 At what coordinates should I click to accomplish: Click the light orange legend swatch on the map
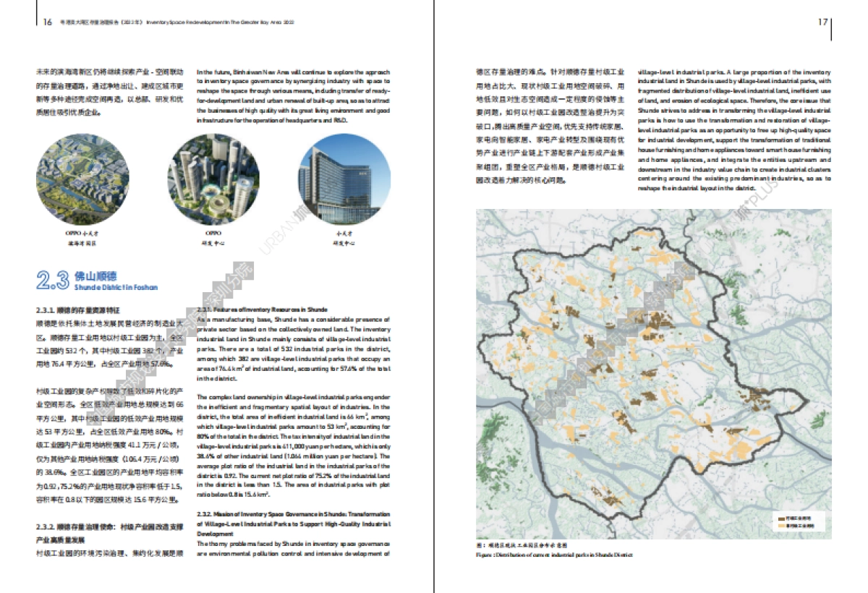pyautogui.click(x=782, y=526)
